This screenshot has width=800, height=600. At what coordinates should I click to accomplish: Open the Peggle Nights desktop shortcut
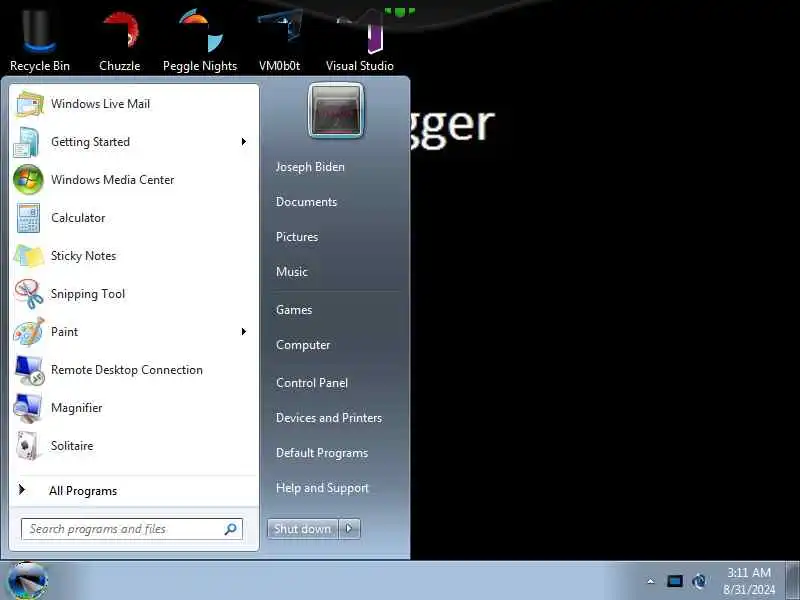pos(200,38)
